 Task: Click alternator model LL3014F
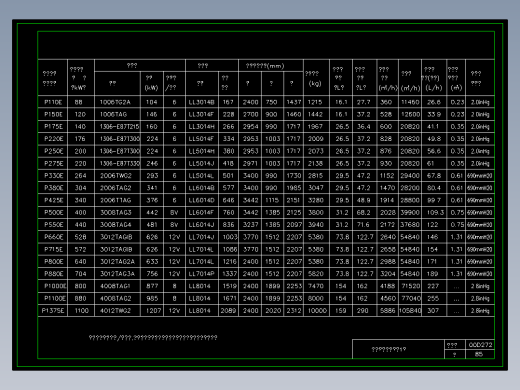pos(201,115)
